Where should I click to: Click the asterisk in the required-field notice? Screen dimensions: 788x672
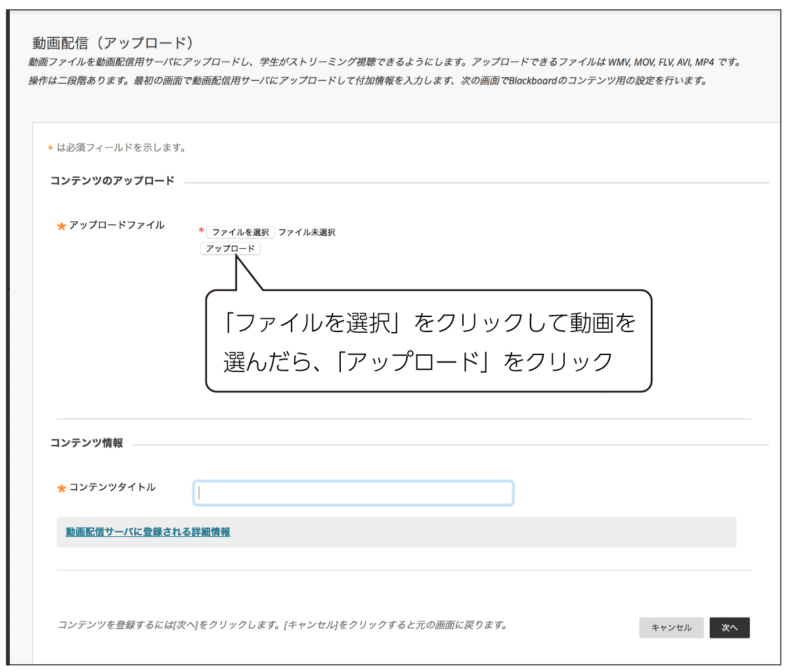pyautogui.click(x=51, y=150)
